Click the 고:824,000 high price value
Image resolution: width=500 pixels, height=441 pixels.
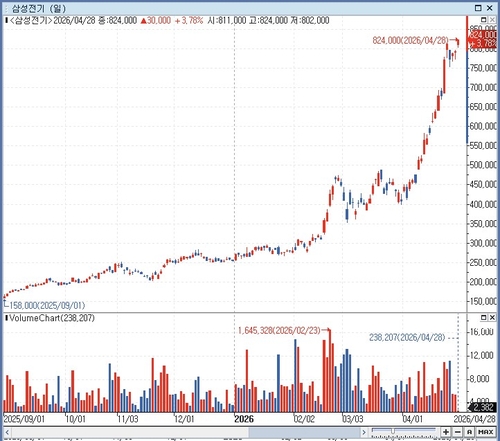[x=268, y=21]
